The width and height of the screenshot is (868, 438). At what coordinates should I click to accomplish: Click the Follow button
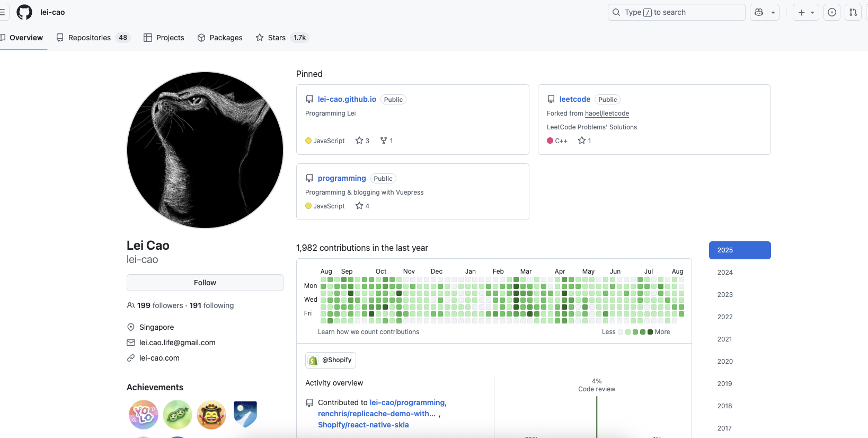click(x=205, y=283)
